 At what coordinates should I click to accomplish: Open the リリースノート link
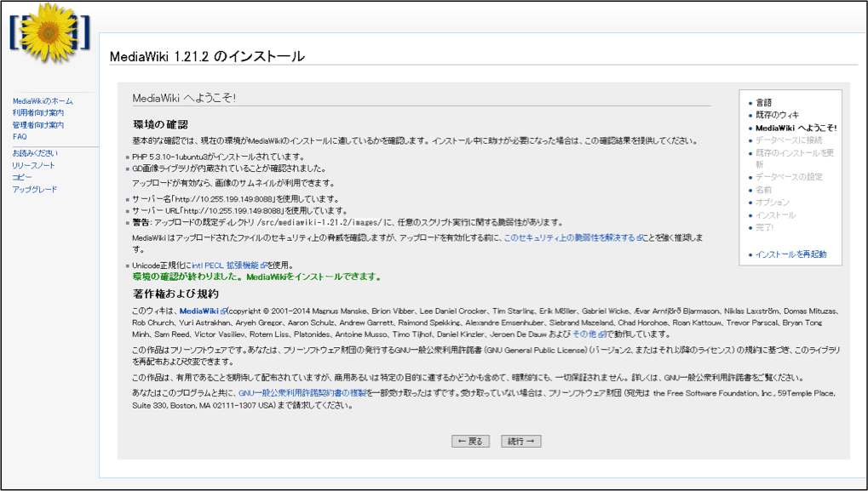click(x=34, y=165)
